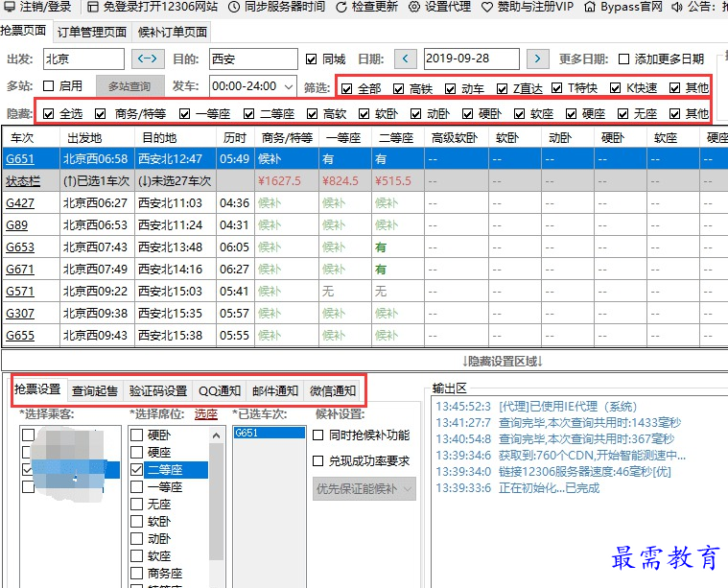The height and width of the screenshot is (588, 728).
Task: Enable 同时抢候补功能 checkbox
Action: [x=318, y=435]
